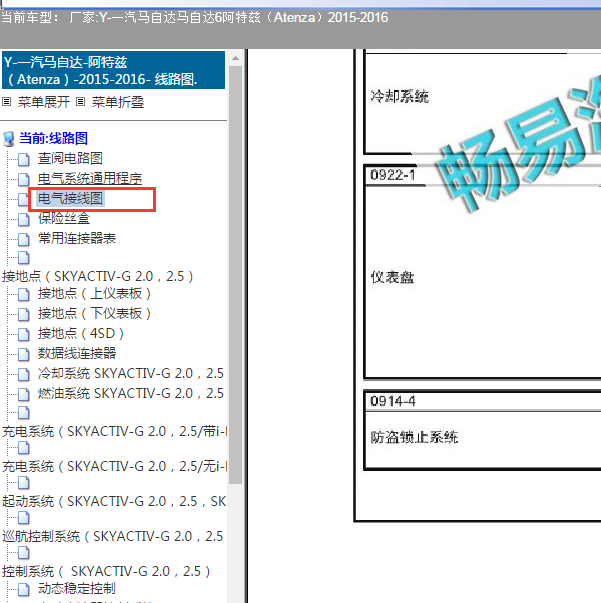The image size is (601, 603).
Task: Select 电气接线图 entry
Action: [x=70, y=198]
